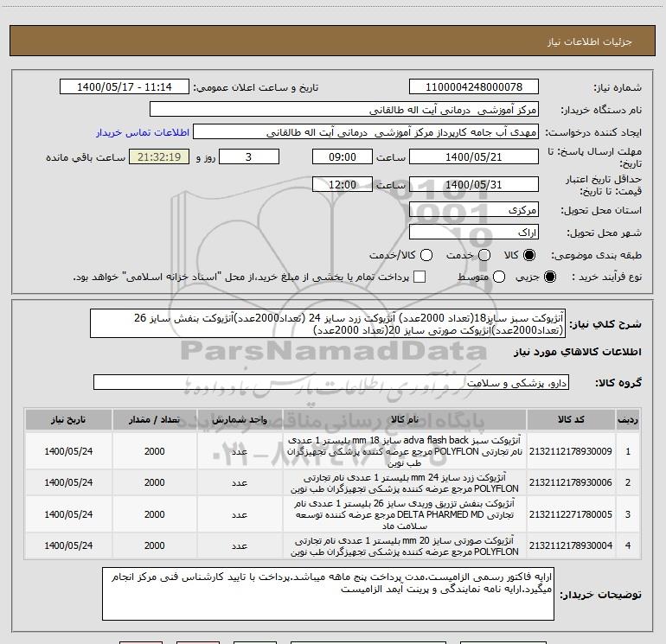Click the کد کالا column header
Image resolution: width=666 pixels, height=644 pixels.
coord(571,419)
